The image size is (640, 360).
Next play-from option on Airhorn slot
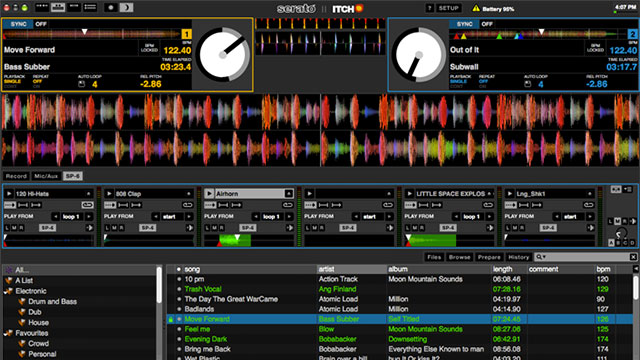289,216
